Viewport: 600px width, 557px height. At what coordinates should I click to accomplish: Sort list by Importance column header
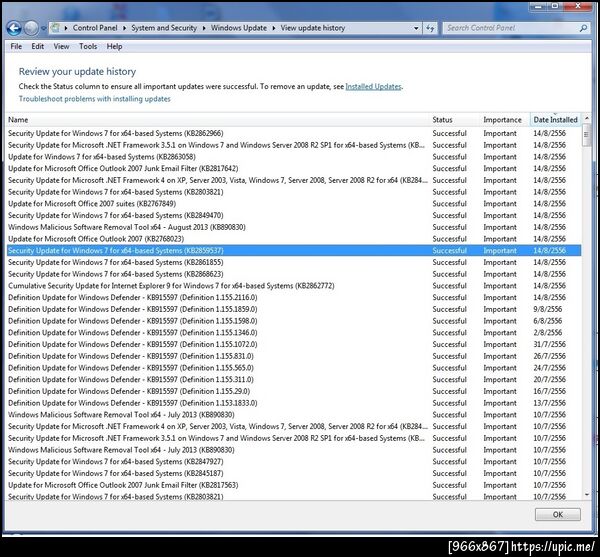tap(505, 120)
